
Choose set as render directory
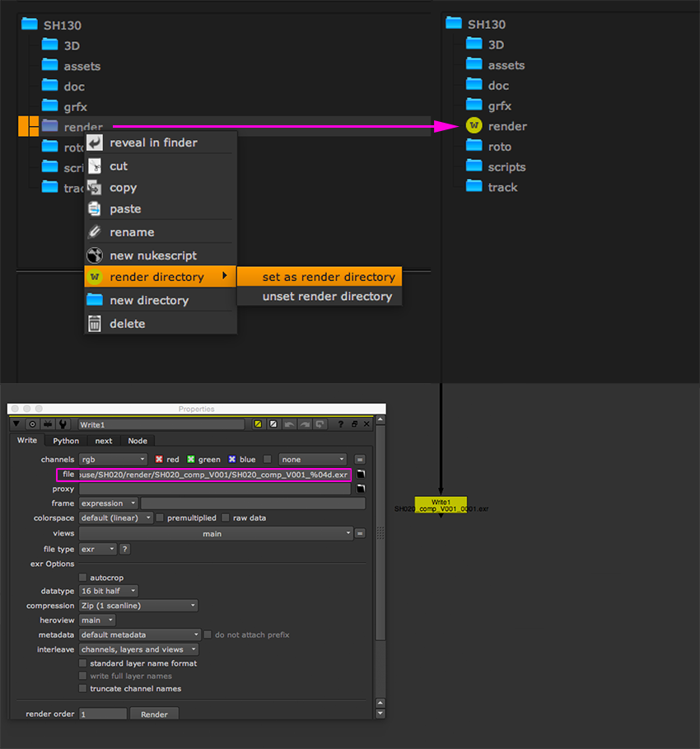point(328,277)
